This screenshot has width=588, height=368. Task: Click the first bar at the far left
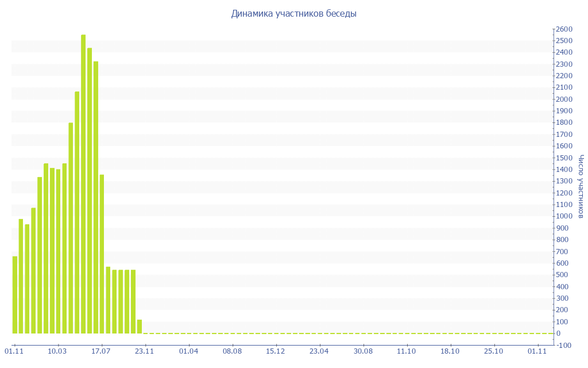[15, 294]
